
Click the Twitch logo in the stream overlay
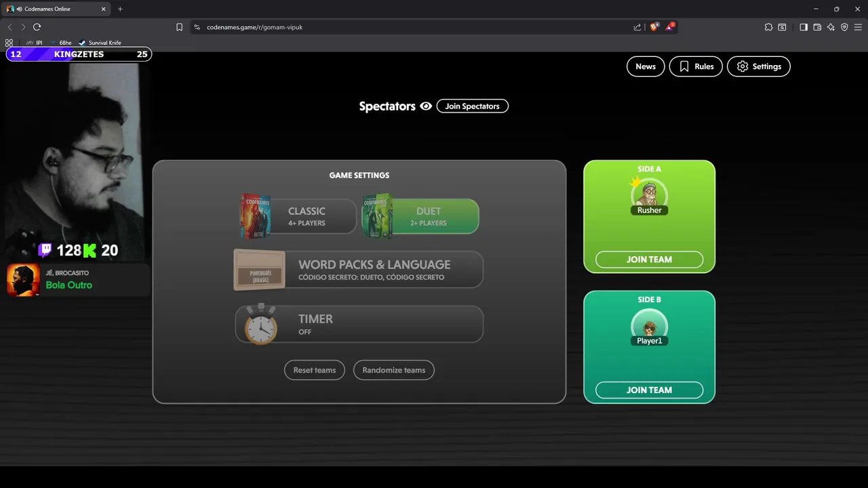click(45, 250)
